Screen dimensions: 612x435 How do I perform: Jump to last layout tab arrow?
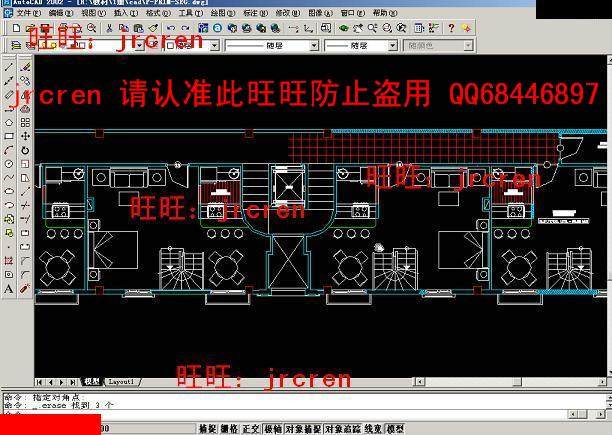(73, 382)
